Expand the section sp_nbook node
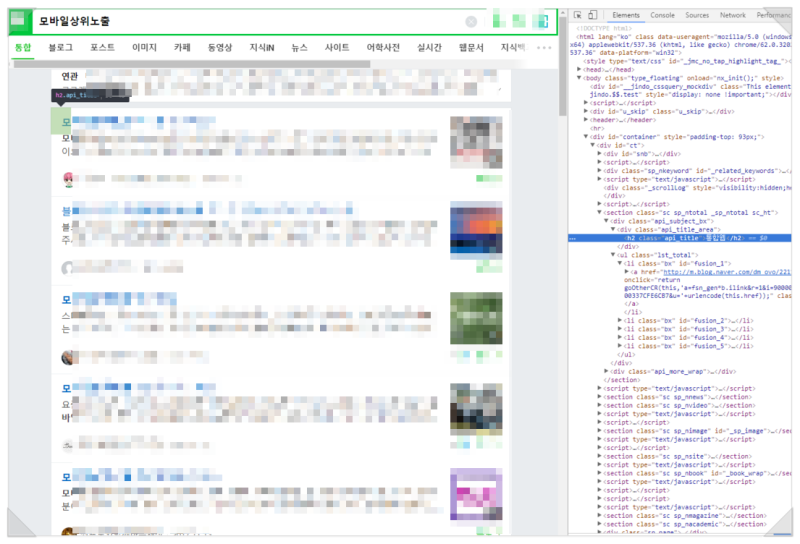800x544 pixels. point(599,474)
